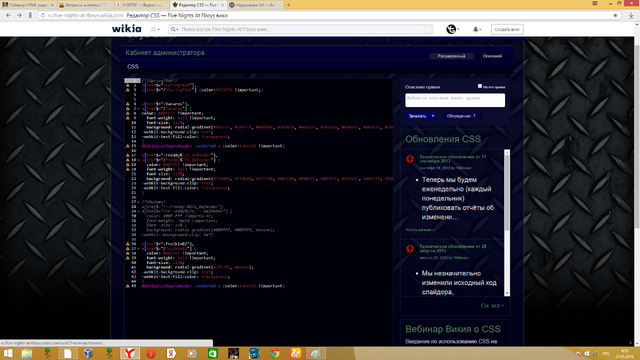The height and width of the screenshot is (360, 640).
Task: Click 'См. все' link in CSS updates
Action: click(x=492, y=305)
